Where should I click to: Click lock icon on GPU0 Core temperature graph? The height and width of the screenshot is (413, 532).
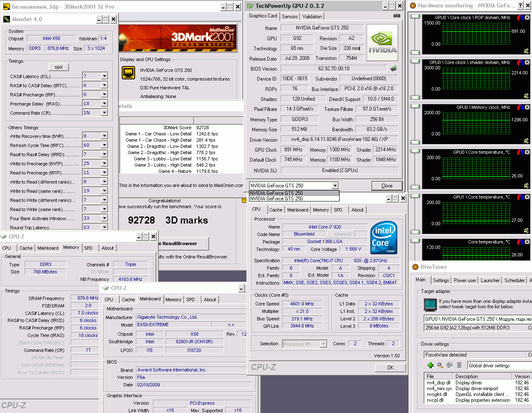tap(526, 186)
